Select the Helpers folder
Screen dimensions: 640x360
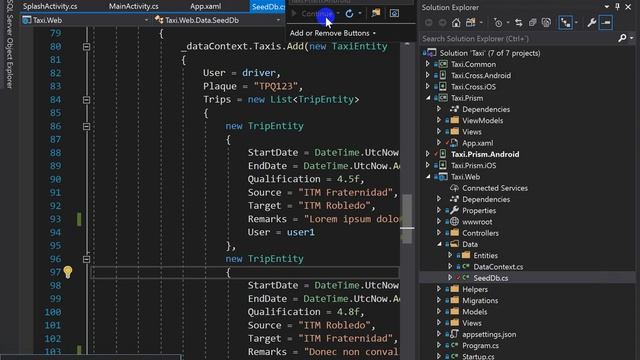[475, 289]
